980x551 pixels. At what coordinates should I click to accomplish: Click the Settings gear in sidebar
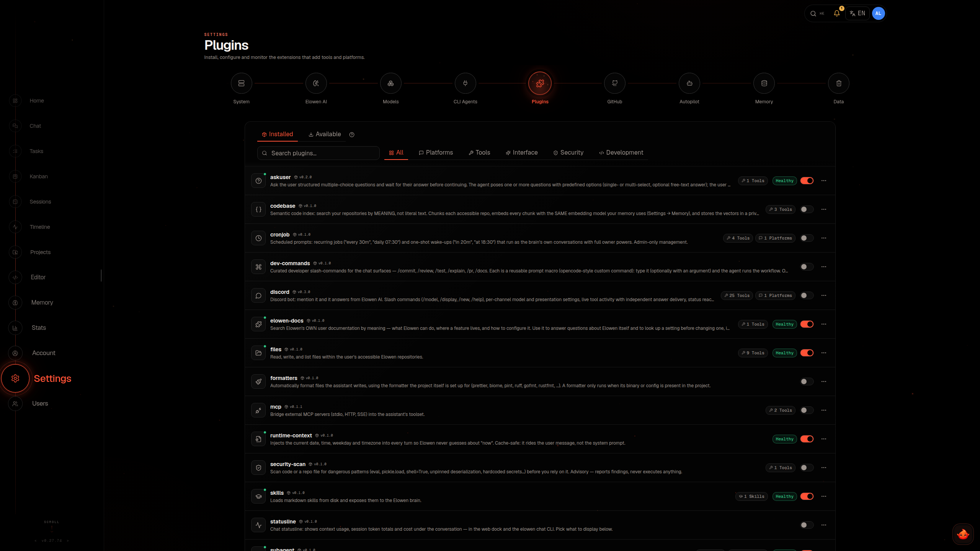pyautogui.click(x=15, y=378)
